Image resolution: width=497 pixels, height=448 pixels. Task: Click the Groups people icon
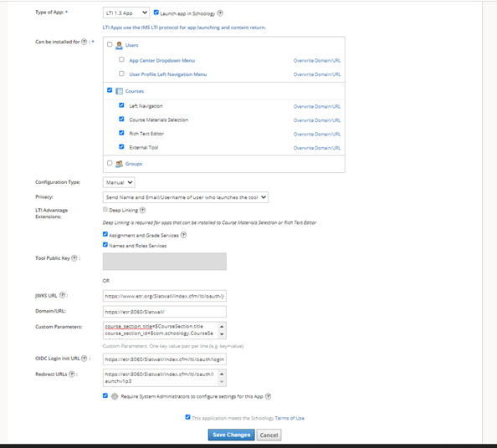click(119, 164)
